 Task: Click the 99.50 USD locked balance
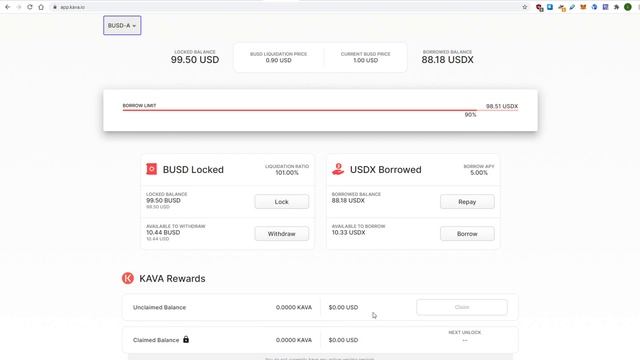195,60
